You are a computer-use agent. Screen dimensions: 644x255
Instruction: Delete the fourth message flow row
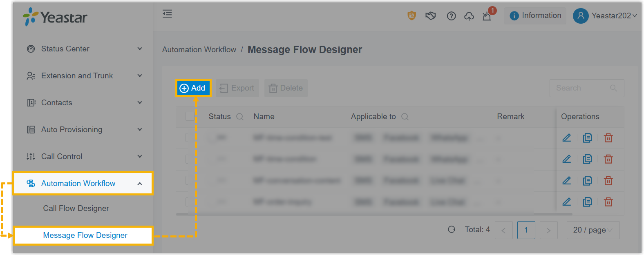[x=608, y=202]
